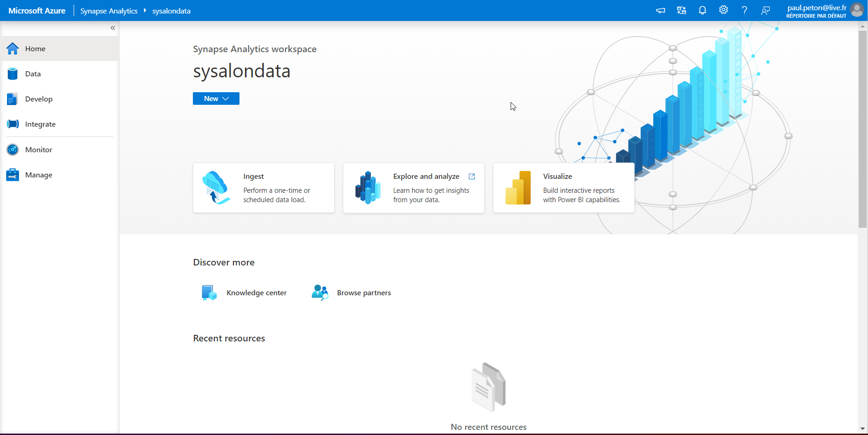Viewport: 868px width, 435px height.
Task: Open the settings gear
Action: pyautogui.click(x=723, y=10)
